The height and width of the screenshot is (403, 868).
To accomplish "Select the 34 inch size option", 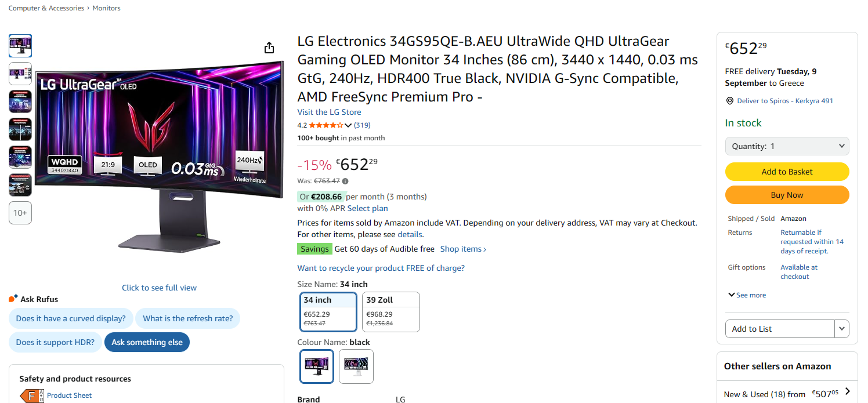I will pyautogui.click(x=328, y=311).
